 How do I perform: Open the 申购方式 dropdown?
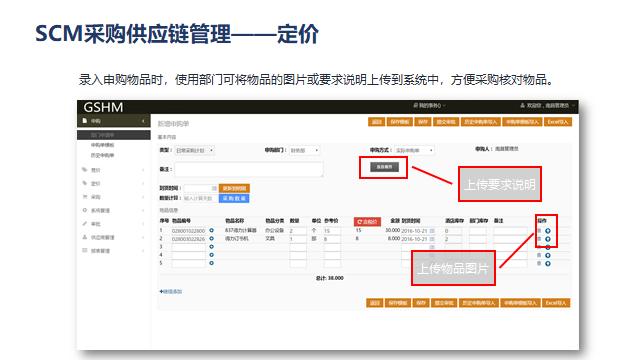[414, 151]
